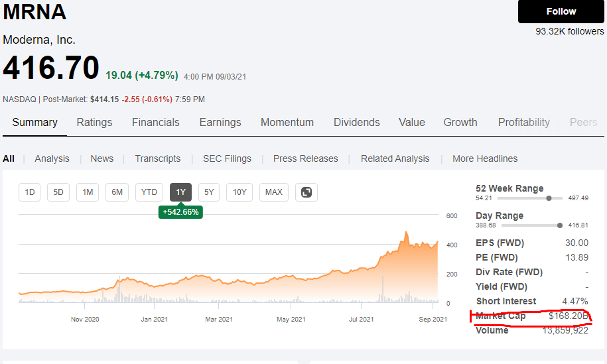Image resolution: width=607 pixels, height=364 pixels.
Task: Click the 19.04 (+4.79%) change value
Action: [142, 75]
